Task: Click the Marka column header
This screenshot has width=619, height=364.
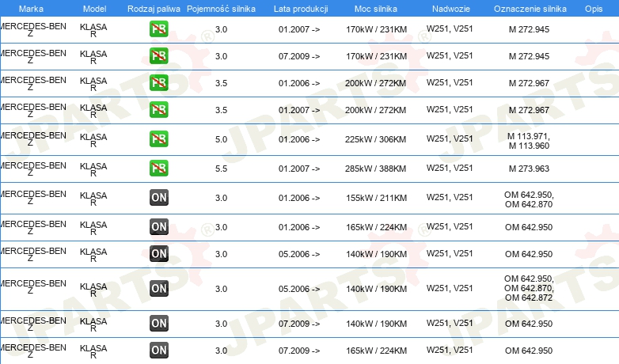Action: pyautogui.click(x=31, y=9)
